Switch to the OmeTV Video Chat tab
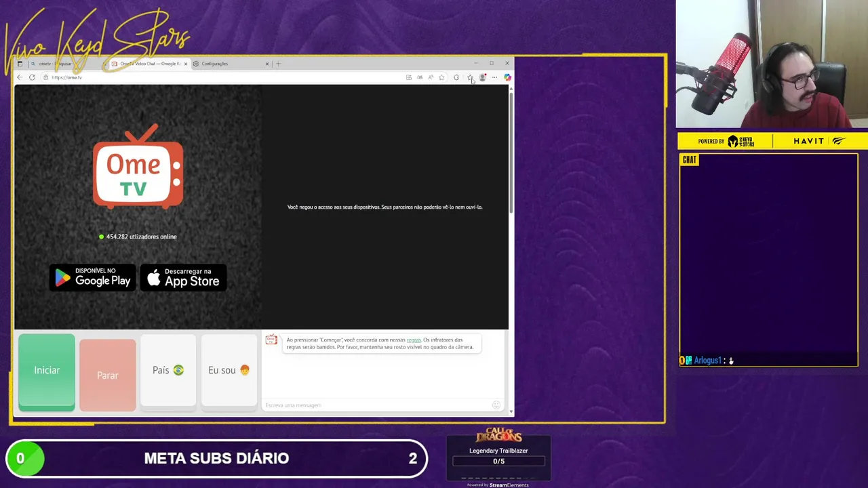This screenshot has height=488, width=868. tap(149, 64)
